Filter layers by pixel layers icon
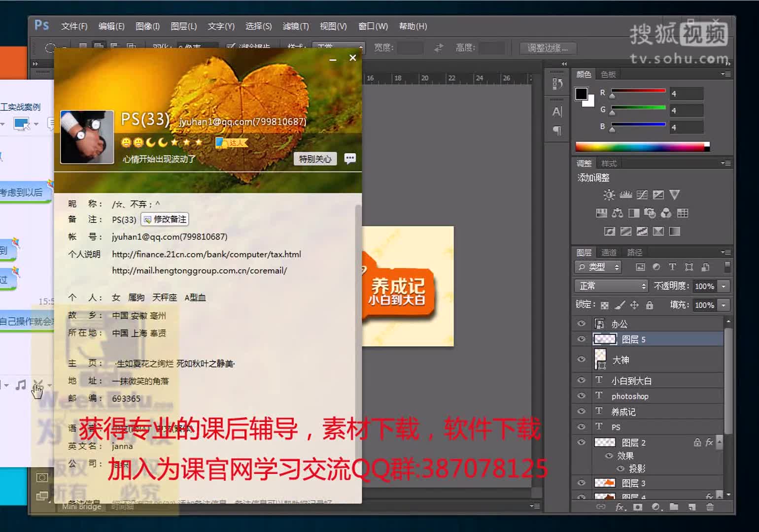 pos(640,267)
